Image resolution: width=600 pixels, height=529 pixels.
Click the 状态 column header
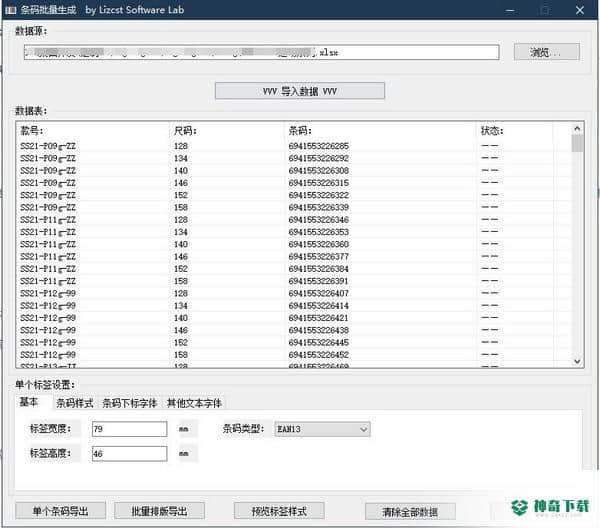point(515,131)
